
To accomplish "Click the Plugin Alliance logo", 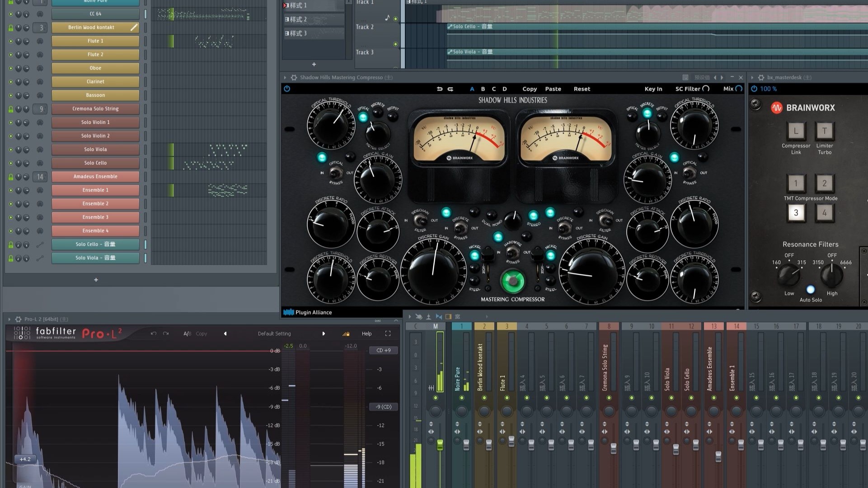I will pos(307,312).
